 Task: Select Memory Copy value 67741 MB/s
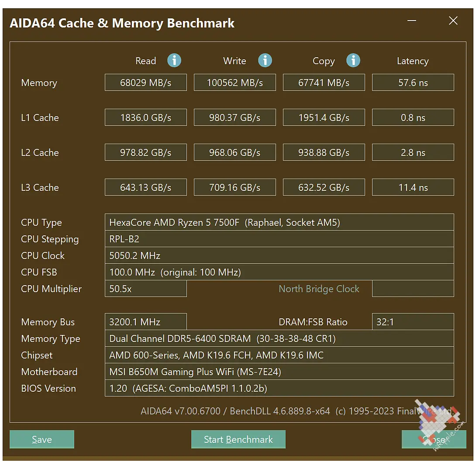[324, 82]
